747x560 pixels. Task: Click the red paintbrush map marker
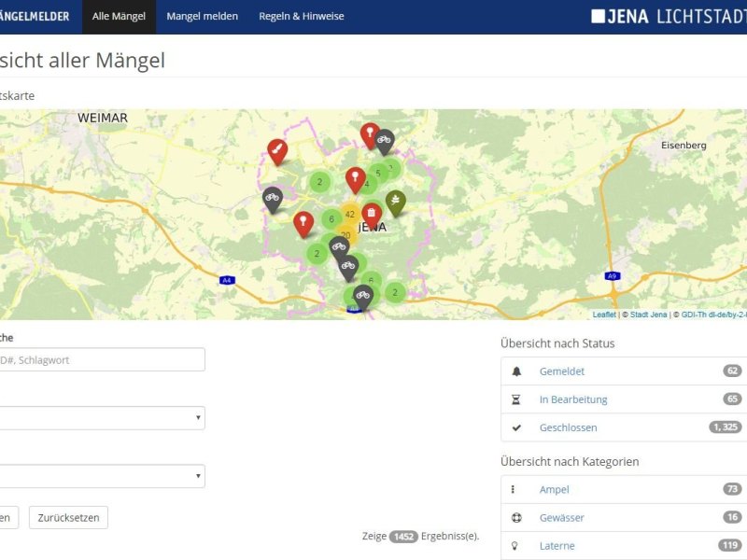point(277,150)
